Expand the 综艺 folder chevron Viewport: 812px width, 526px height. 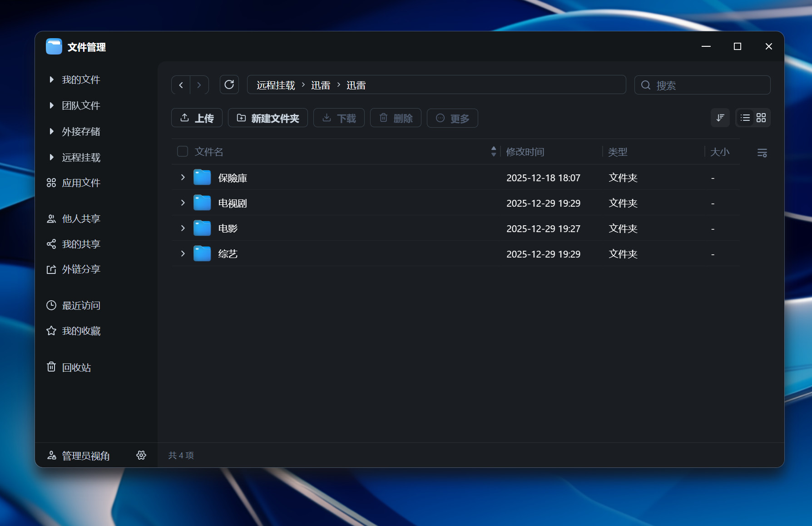183,253
